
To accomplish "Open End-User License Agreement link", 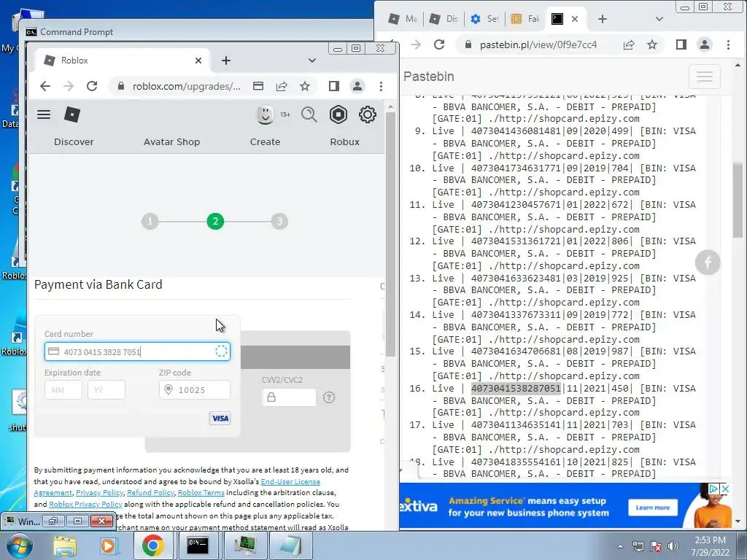I will coord(177,487).
